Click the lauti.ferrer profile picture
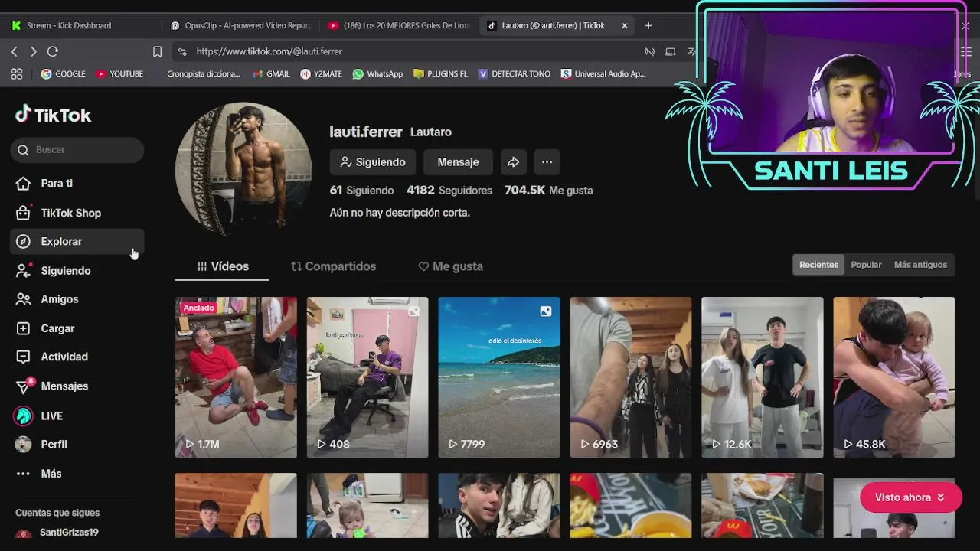980x551 pixels. 243,170
